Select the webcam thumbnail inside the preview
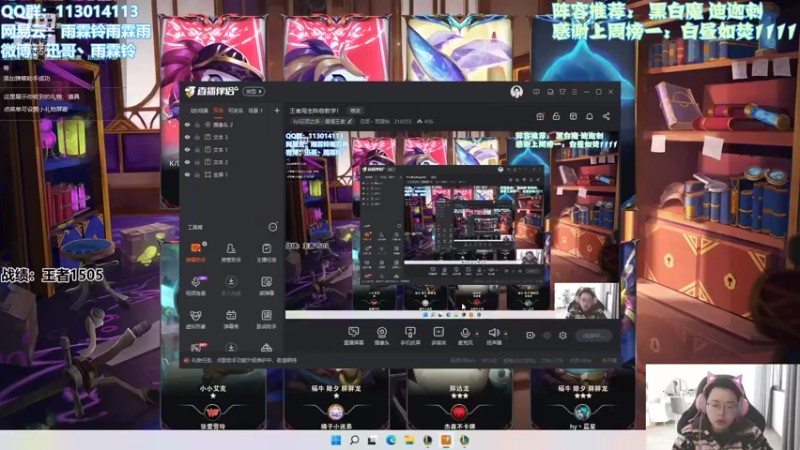Screen dimensions: 800x450 tap(586, 301)
